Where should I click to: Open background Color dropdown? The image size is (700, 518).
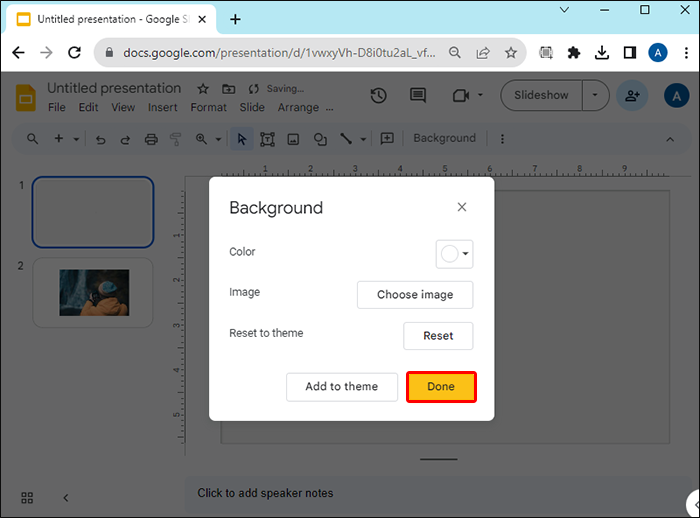pyautogui.click(x=454, y=254)
